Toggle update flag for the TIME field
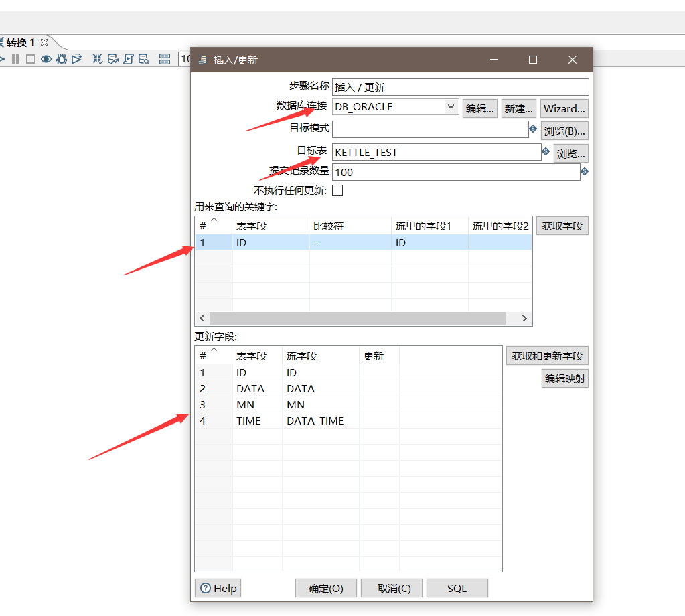The image size is (685, 616). click(378, 420)
